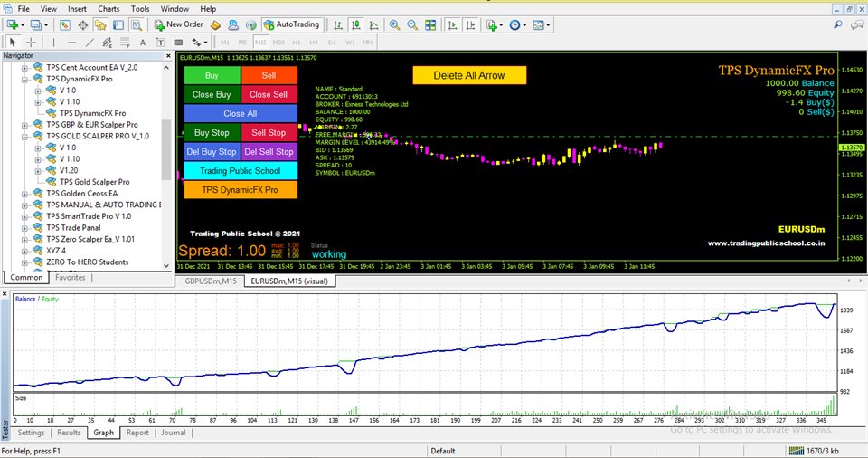Select the Trendline drawing tool
Viewport: 868px width, 458px height.
tap(90, 43)
